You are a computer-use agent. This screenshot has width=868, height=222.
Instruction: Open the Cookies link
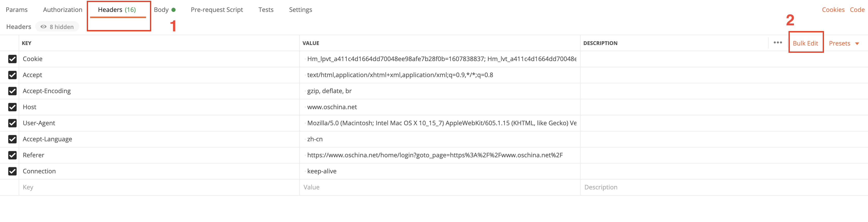(x=833, y=10)
